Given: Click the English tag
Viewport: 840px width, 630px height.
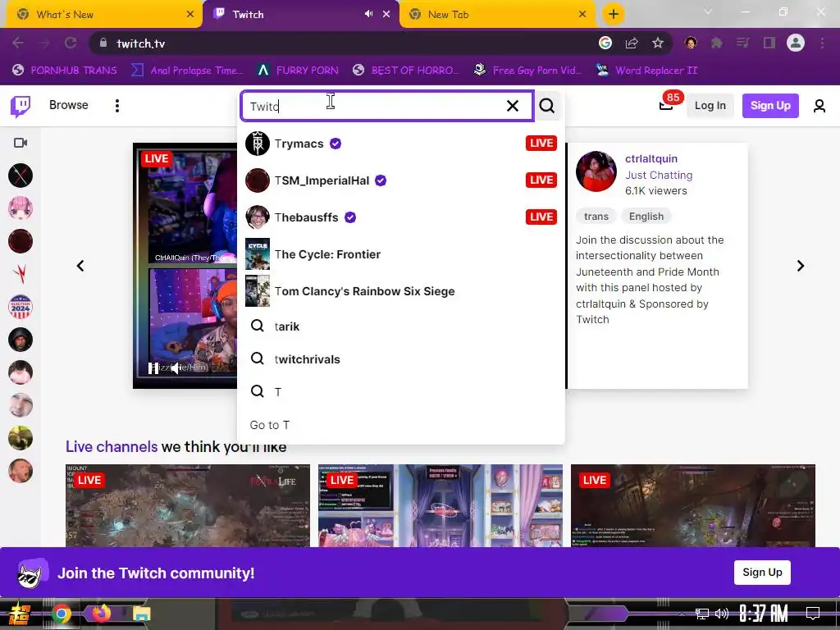Looking at the screenshot, I should (x=646, y=217).
